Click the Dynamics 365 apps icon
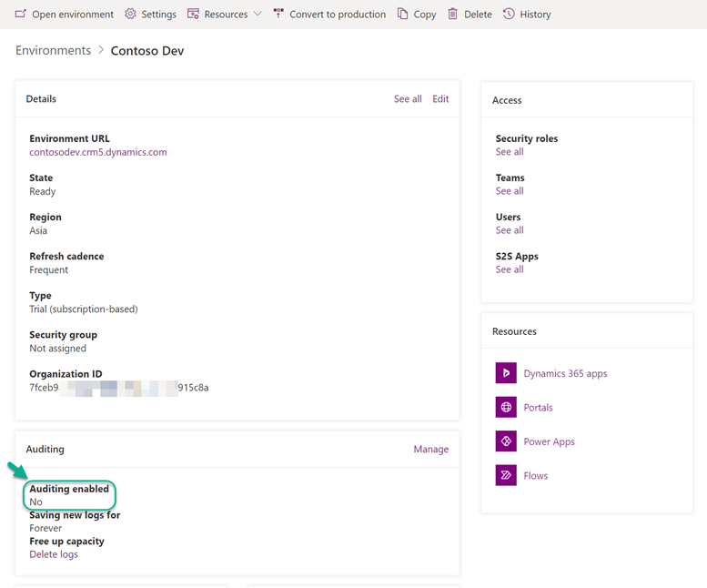This screenshot has height=588, width=707. pos(506,373)
